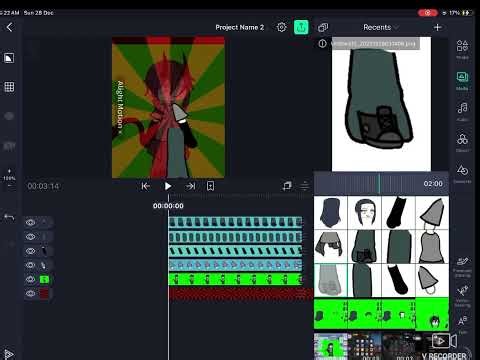Jump to the end of the timeline
Viewport: 480px width, 360px height.
tap(190, 186)
